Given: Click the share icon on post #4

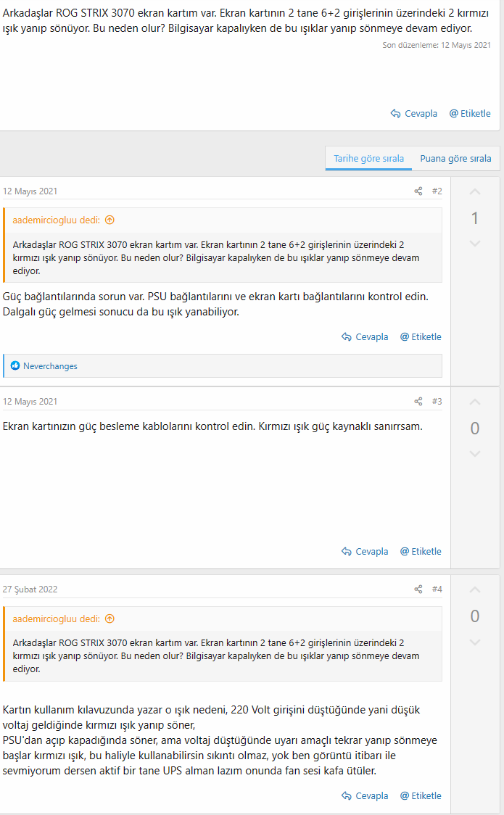Looking at the screenshot, I should tap(418, 589).
